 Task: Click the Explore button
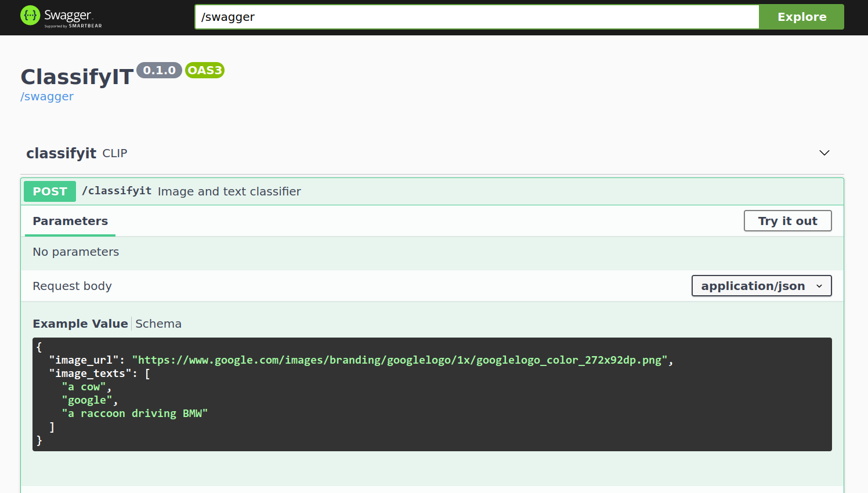pos(801,16)
